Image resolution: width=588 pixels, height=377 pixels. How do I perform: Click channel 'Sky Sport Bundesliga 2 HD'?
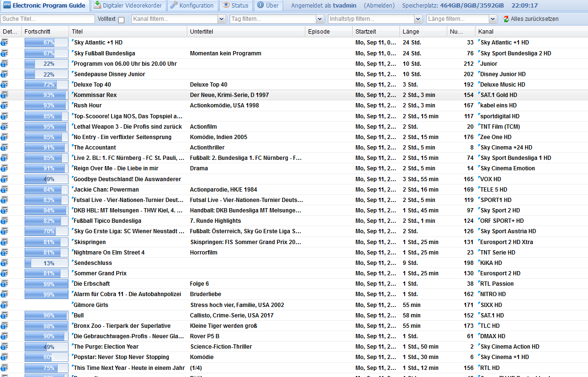coord(516,53)
